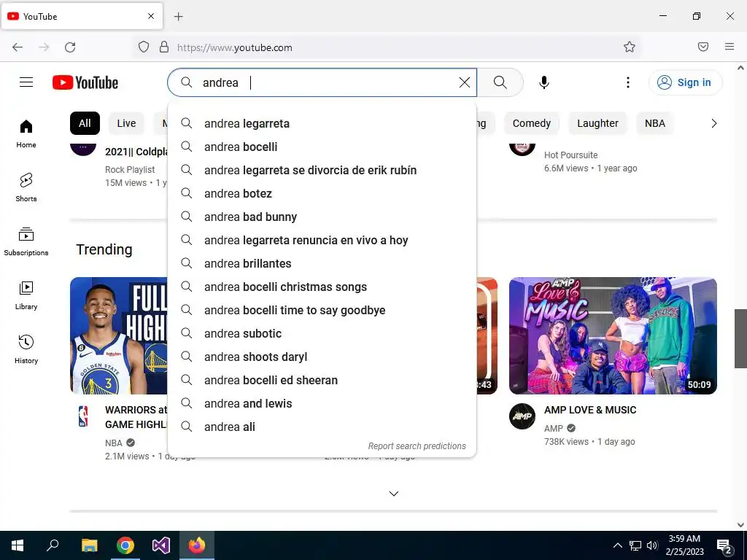Expand Trending section with down chevron

coord(393,494)
